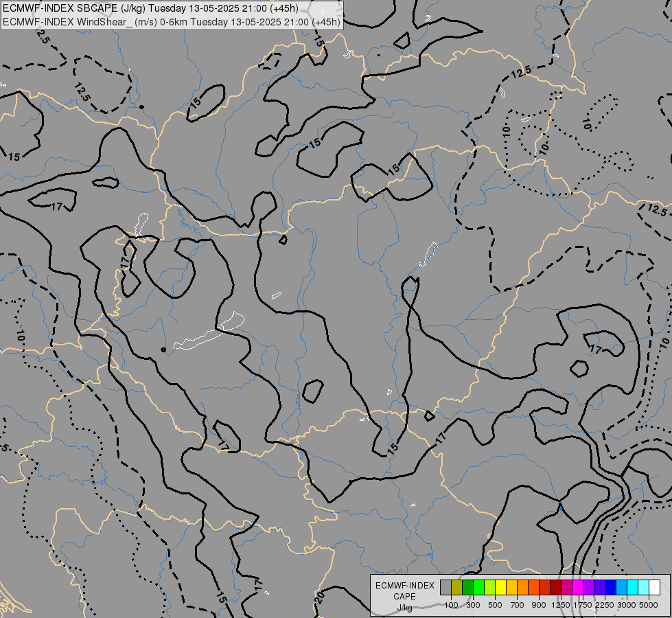Click the 500 value on legend scale
This screenshot has height=618, width=672.
tap(495, 605)
